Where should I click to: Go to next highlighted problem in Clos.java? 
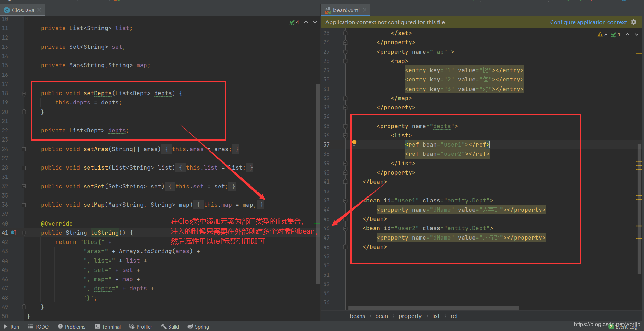tap(315, 22)
